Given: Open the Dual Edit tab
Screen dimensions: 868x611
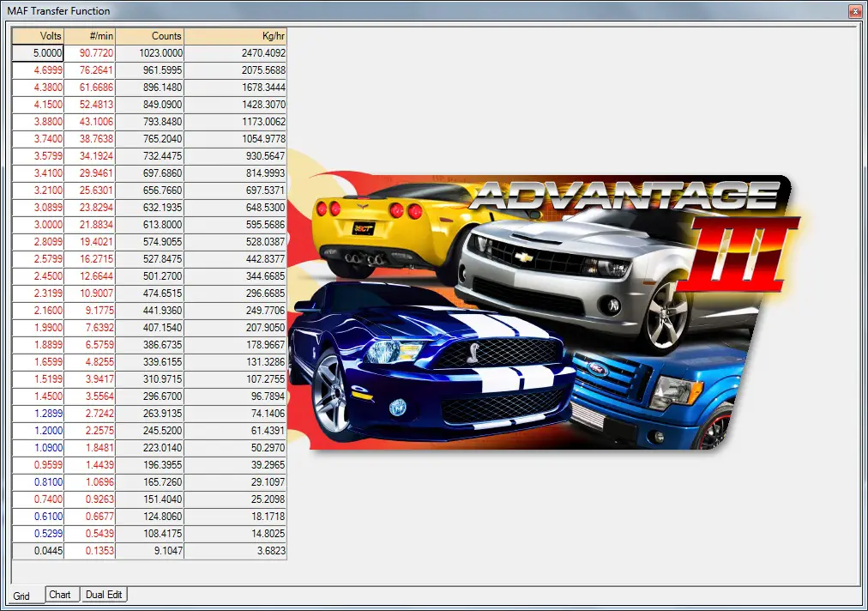Looking at the screenshot, I should coord(104,595).
